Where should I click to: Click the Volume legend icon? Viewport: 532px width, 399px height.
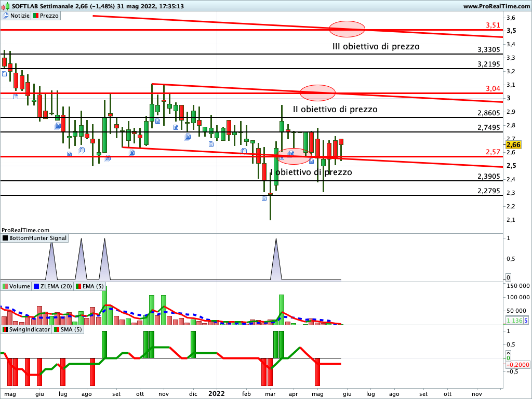click(5, 286)
